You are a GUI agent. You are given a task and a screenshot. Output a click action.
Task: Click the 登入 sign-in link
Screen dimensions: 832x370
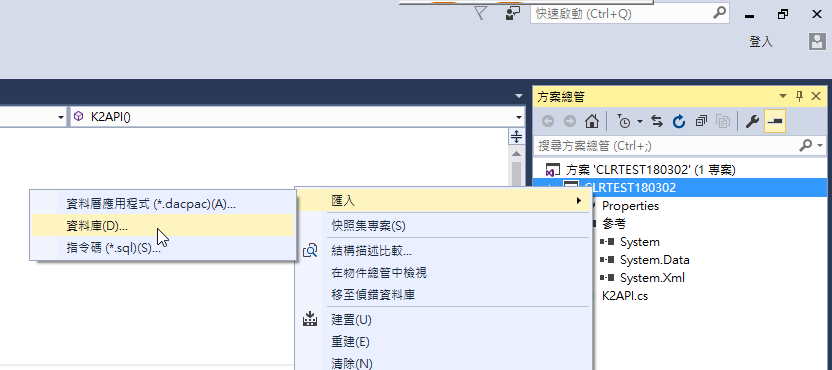click(x=761, y=42)
